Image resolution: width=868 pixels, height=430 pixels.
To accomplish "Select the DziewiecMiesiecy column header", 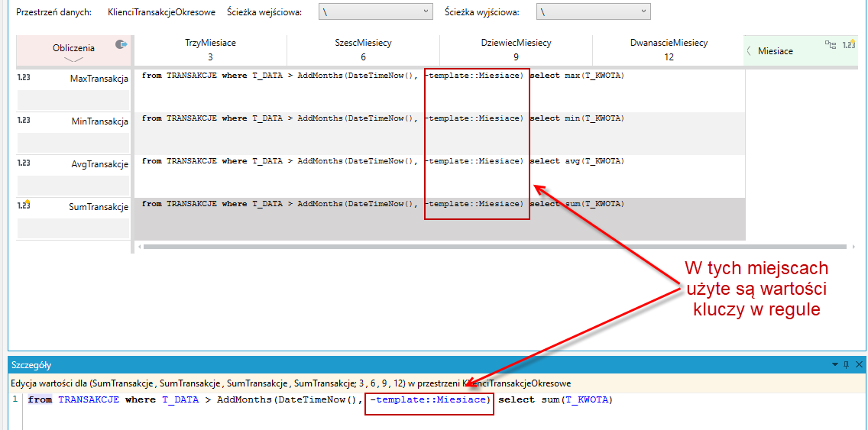I will tap(516, 50).
